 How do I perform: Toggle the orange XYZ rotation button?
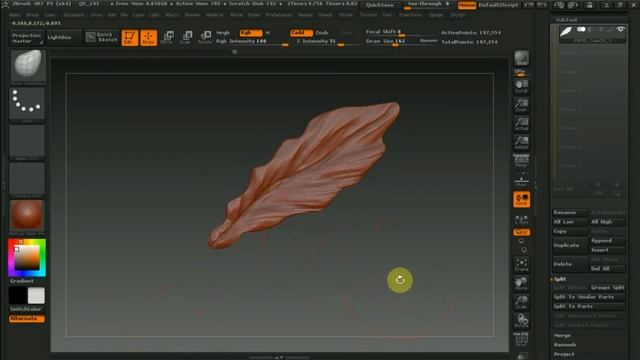522,232
